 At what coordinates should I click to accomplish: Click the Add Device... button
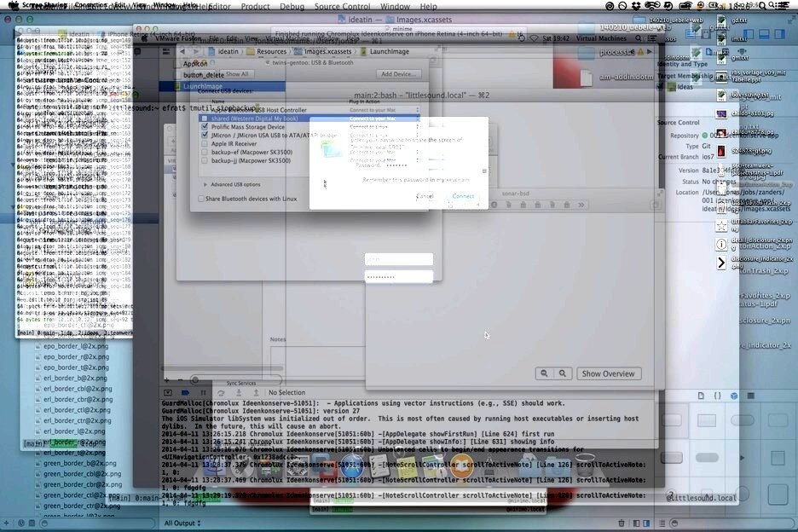(x=398, y=74)
